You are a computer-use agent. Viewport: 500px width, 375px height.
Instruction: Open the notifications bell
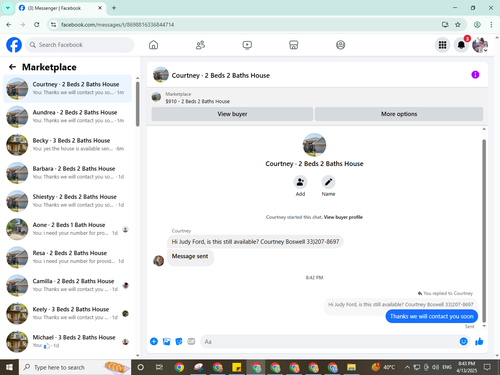pyautogui.click(x=461, y=45)
